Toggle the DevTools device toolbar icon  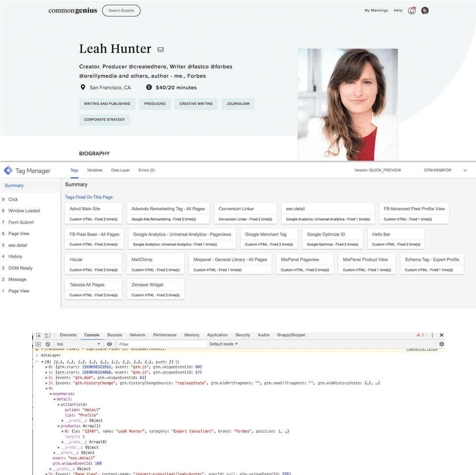[47, 335]
